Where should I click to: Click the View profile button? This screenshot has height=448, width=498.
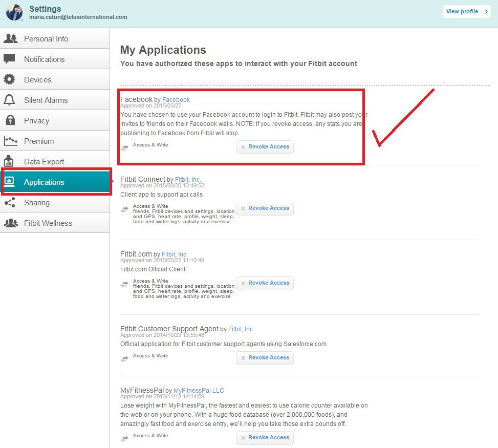pos(467,11)
